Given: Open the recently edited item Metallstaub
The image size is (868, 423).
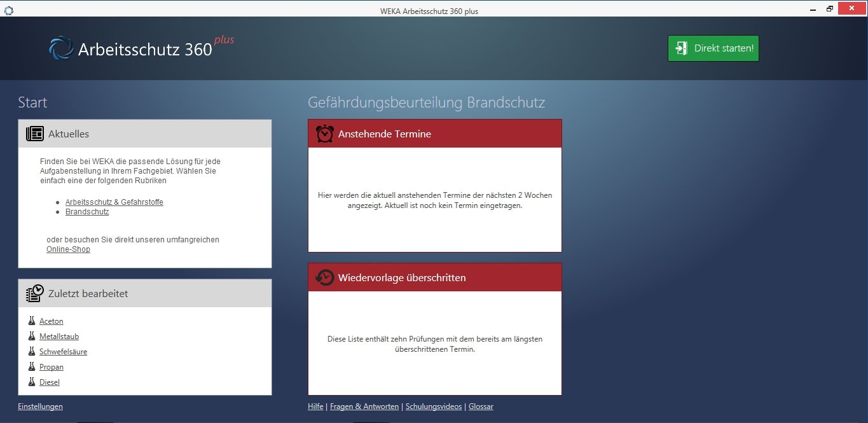Looking at the screenshot, I should pyautogui.click(x=59, y=336).
